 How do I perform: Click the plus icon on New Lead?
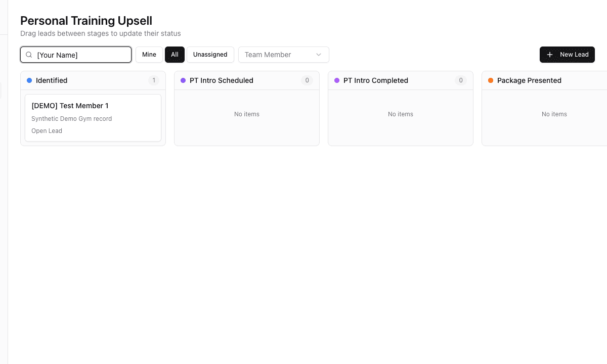pos(550,55)
